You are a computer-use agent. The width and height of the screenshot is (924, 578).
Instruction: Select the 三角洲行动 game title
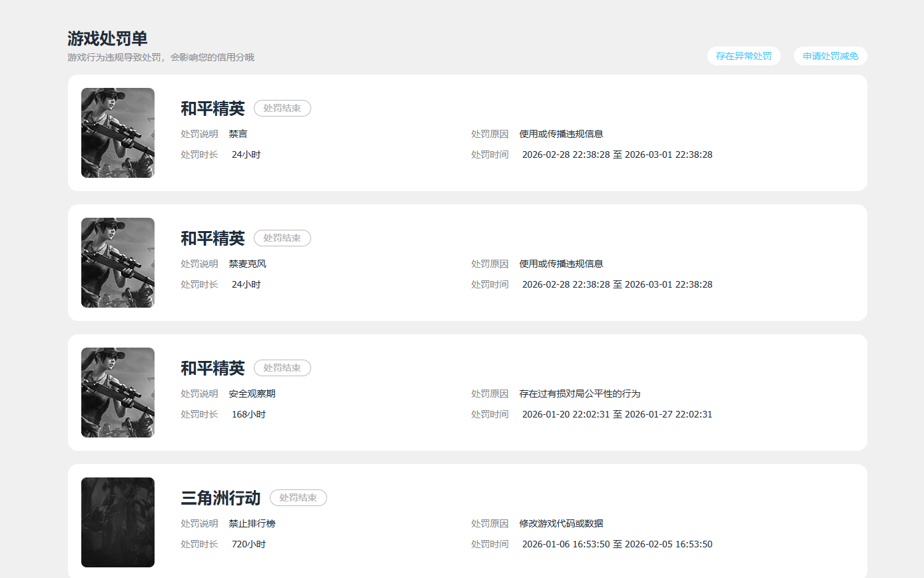tap(221, 497)
